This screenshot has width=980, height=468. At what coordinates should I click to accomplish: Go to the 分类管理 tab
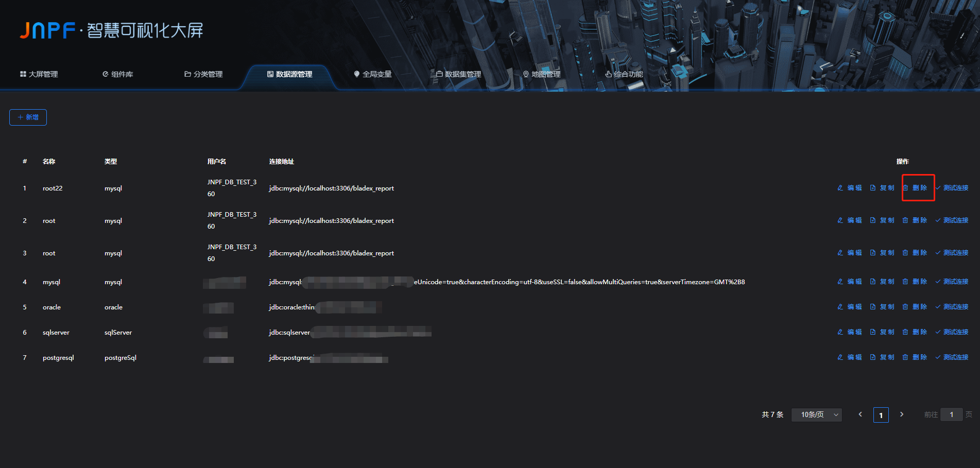(x=203, y=74)
